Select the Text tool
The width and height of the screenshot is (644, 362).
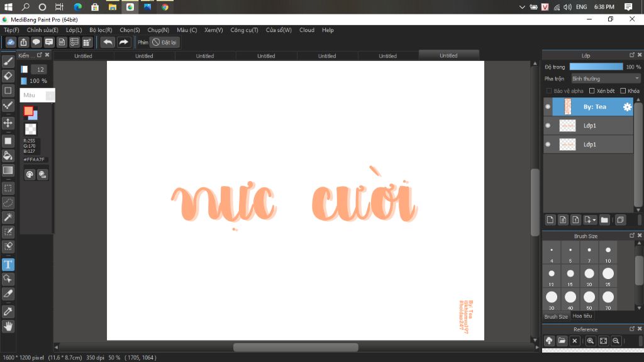click(x=8, y=265)
